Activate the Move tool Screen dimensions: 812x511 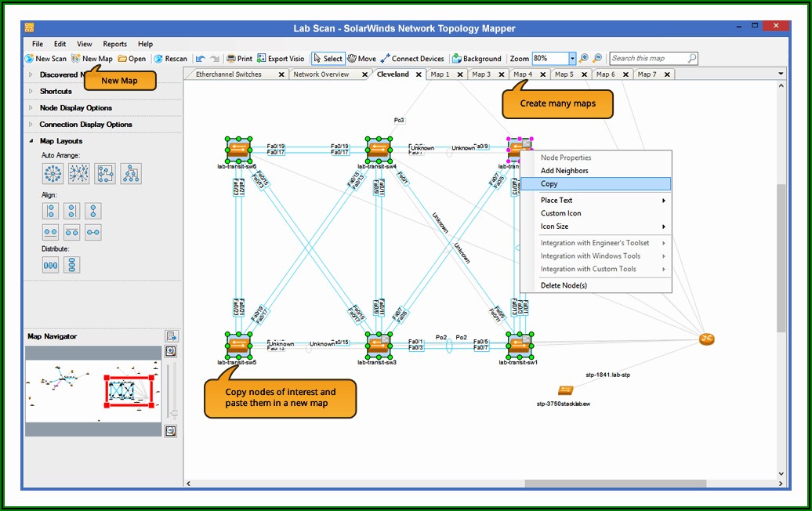[362, 59]
